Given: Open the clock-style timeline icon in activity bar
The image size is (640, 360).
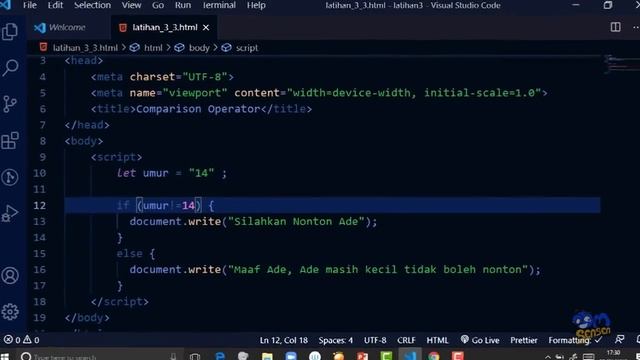Looking at the screenshot, I should tap(10, 177).
